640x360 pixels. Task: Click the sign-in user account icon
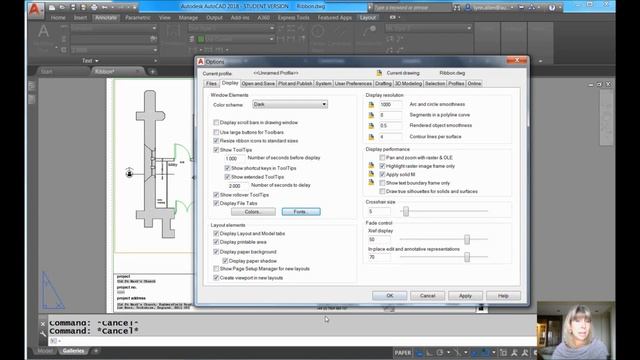[468, 7]
